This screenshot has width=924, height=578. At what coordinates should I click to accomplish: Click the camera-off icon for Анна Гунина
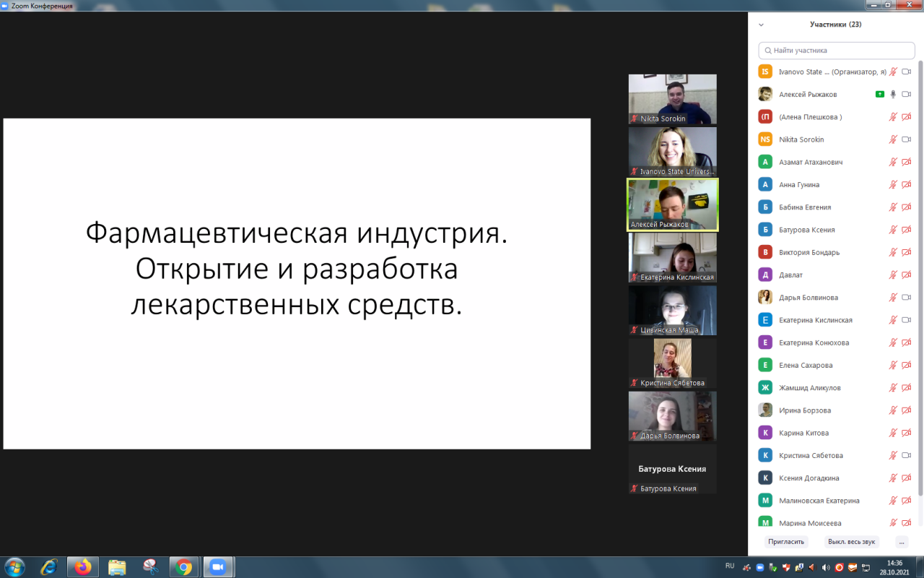pyautogui.click(x=906, y=185)
